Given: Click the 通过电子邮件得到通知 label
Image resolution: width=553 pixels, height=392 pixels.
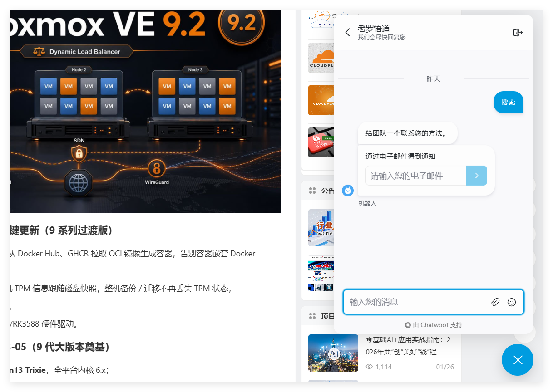Looking at the screenshot, I should click(400, 157).
